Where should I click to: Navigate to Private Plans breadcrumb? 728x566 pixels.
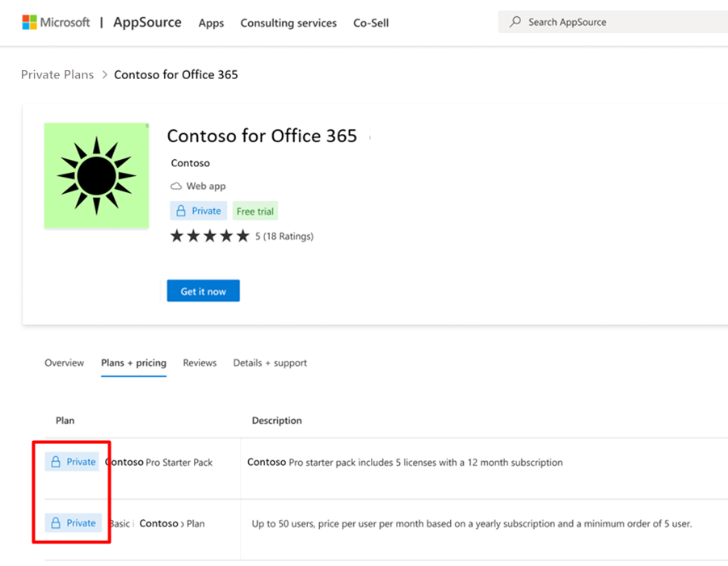coord(57,75)
